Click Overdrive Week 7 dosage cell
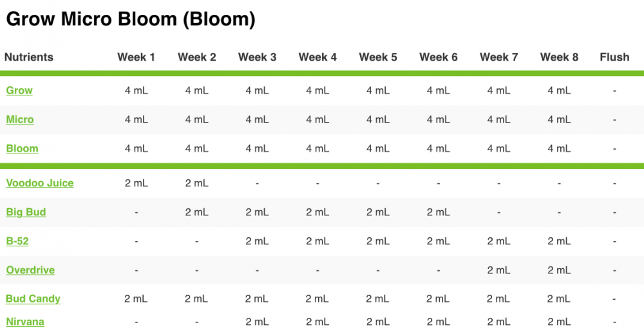644x334 pixels. tap(498, 270)
